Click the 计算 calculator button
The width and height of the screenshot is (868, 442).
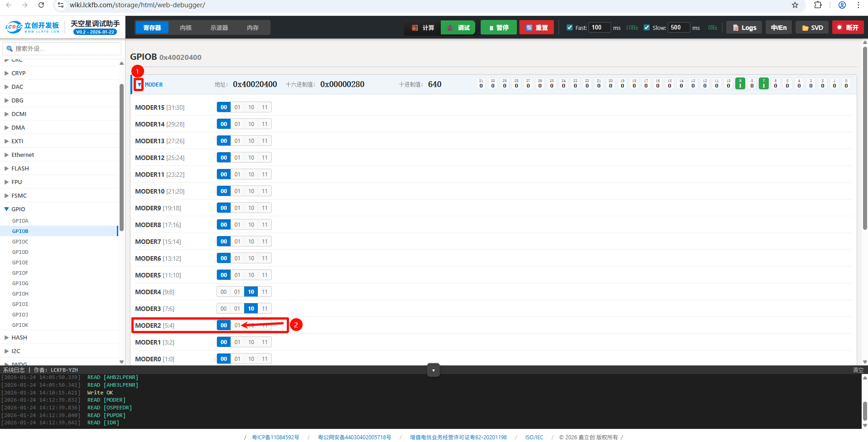tap(423, 28)
